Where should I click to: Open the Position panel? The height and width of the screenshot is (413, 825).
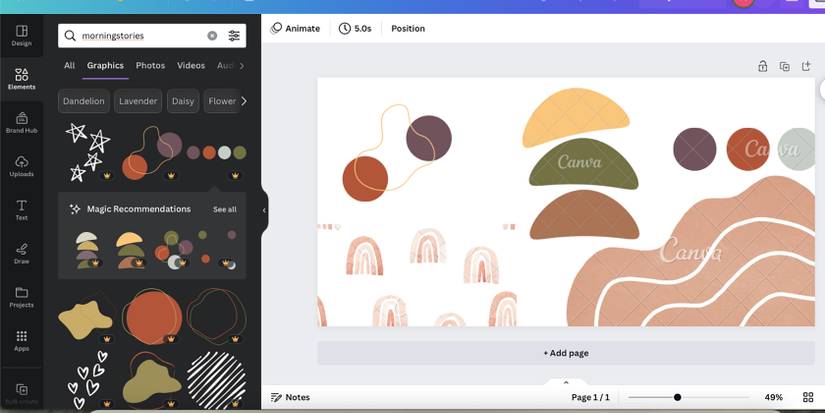click(408, 28)
